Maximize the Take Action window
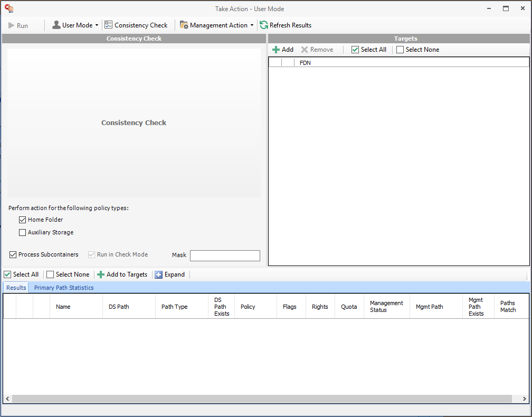 click(506, 8)
